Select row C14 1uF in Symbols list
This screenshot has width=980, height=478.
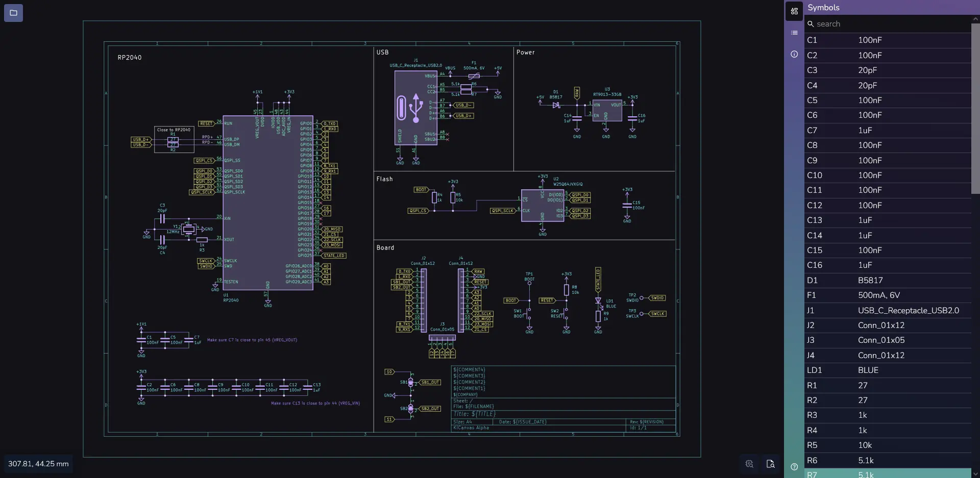pos(888,235)
